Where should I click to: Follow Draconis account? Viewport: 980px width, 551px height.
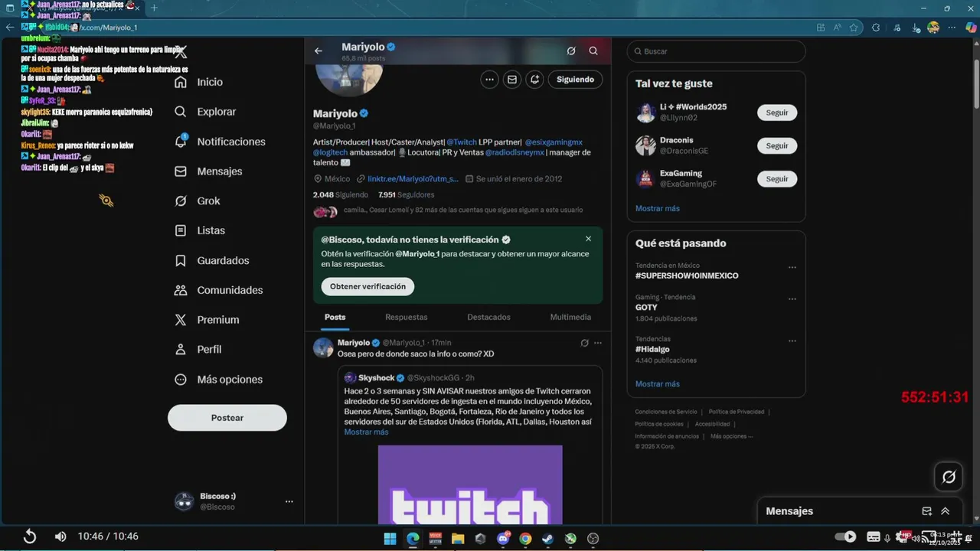pyautogui.click(x=777, y=145)
